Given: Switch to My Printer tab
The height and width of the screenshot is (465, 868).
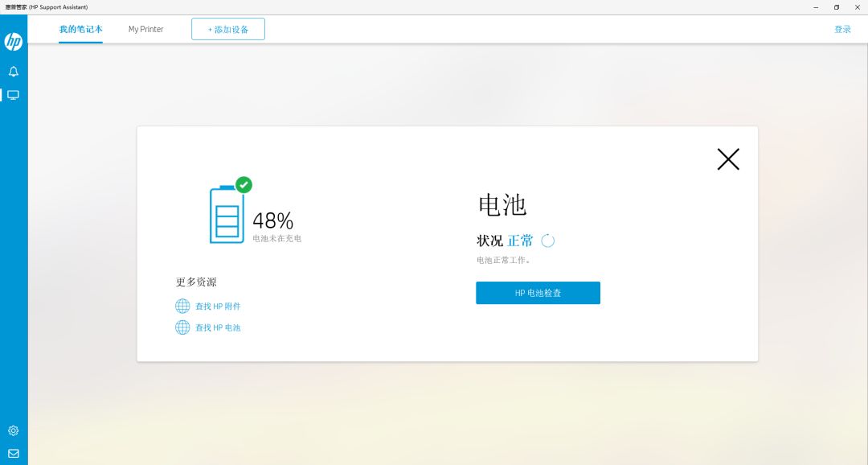Looking at the screenshot, I should point(146,30).
